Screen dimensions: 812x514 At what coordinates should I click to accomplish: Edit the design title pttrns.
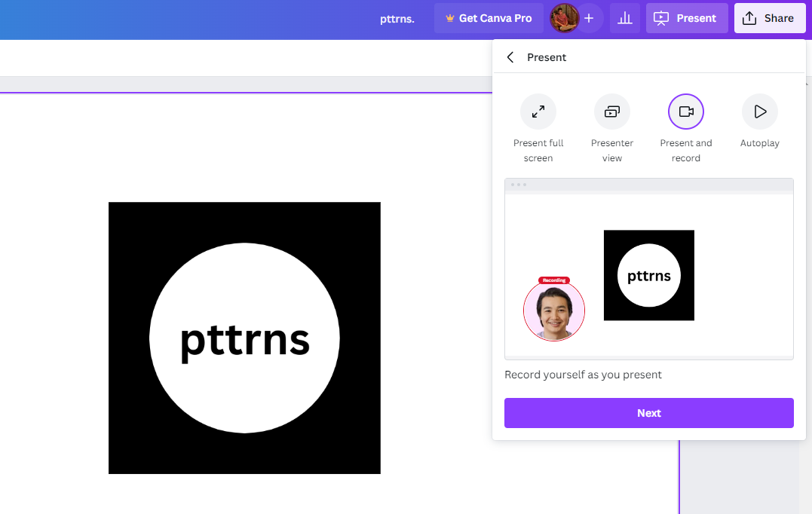click(x=397, y=19)
